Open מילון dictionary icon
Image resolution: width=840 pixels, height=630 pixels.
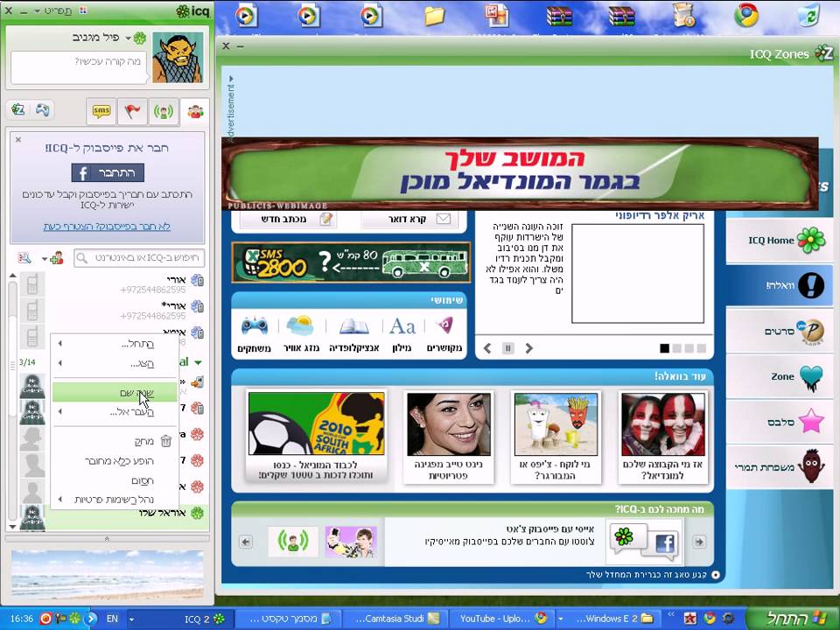click(402, 333)
